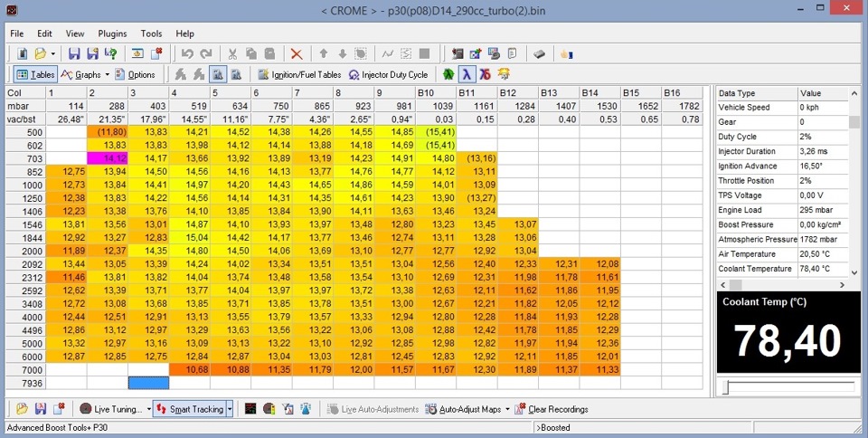Open the Plugins menu
The image size is (868, 438).
point(112,33)
